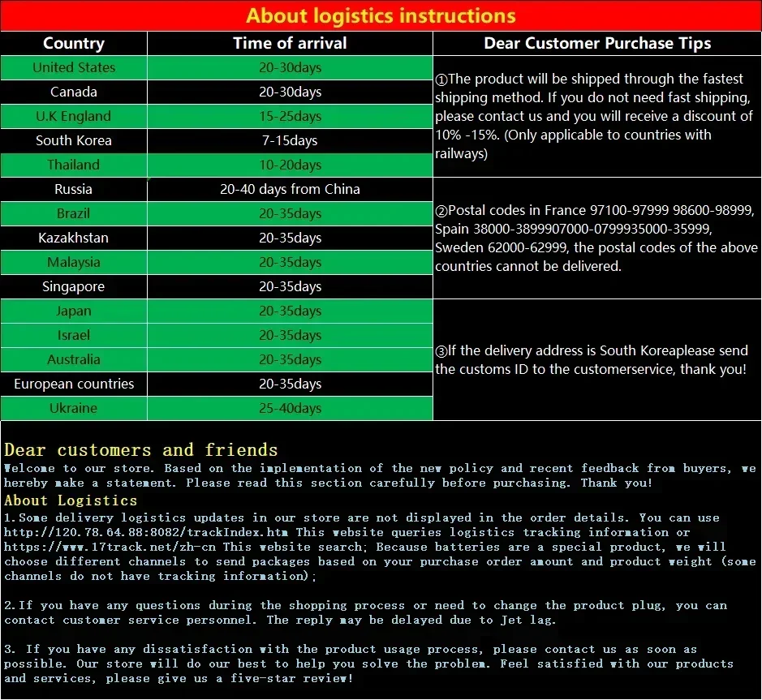This screenshot has height=700, width=762.
Task: Select the 'South Korea' country cell
Action: [x=74, y=140]
